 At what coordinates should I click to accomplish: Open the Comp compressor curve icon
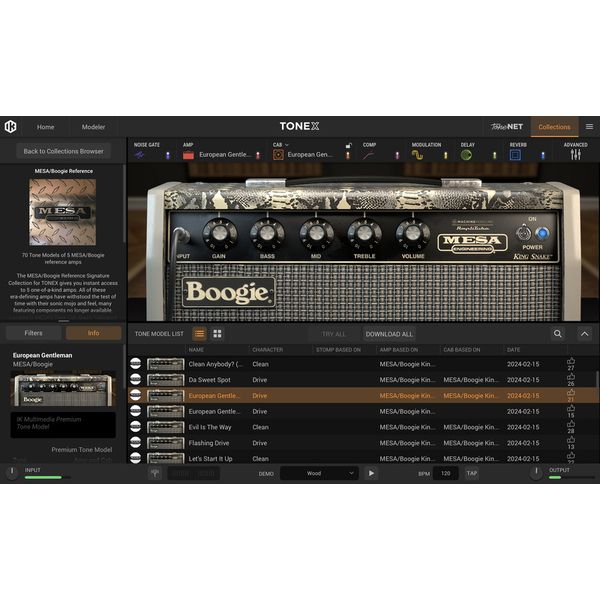[368, 155]
